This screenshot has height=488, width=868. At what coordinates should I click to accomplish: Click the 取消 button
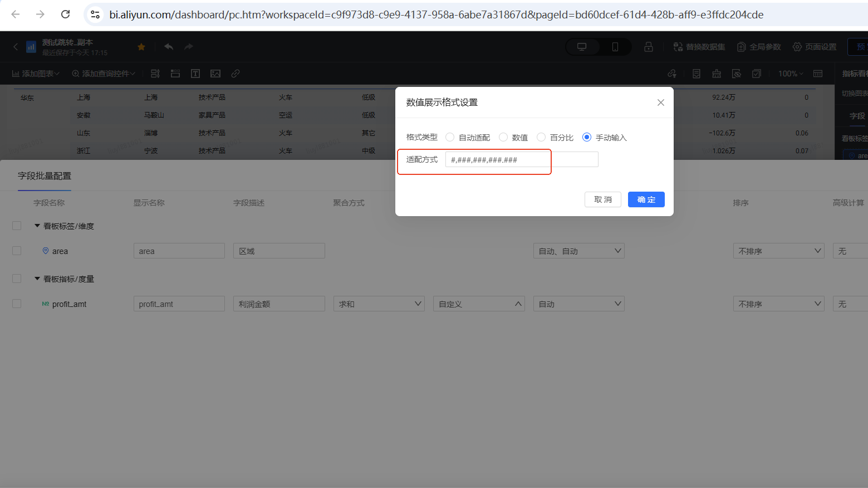(602, 199)
